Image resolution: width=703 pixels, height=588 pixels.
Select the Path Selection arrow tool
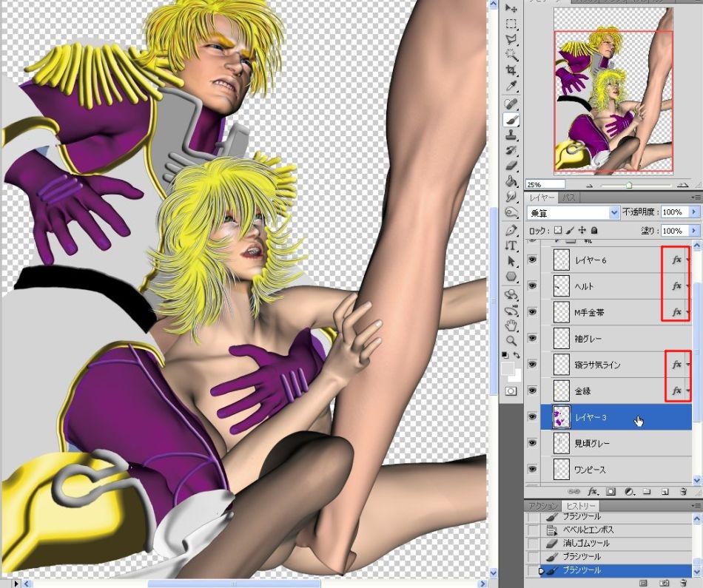pos(511,261)
